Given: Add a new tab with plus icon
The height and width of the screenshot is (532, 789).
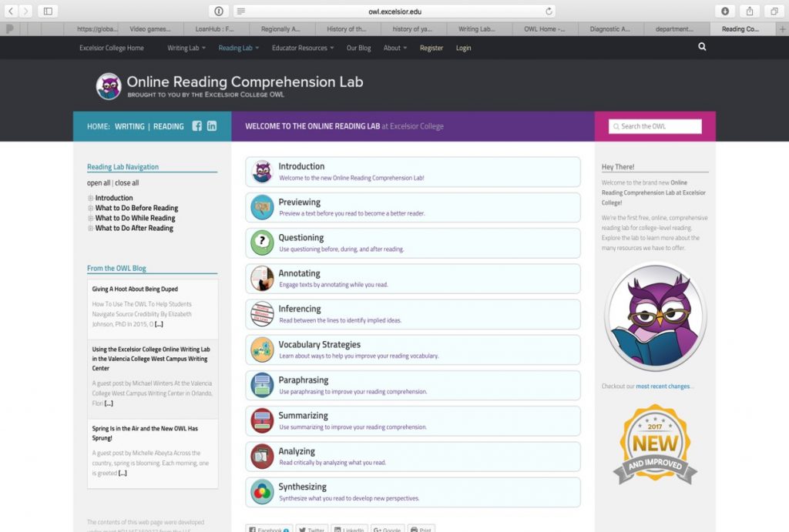Looking at the screenshot, I should pos(783,29).
